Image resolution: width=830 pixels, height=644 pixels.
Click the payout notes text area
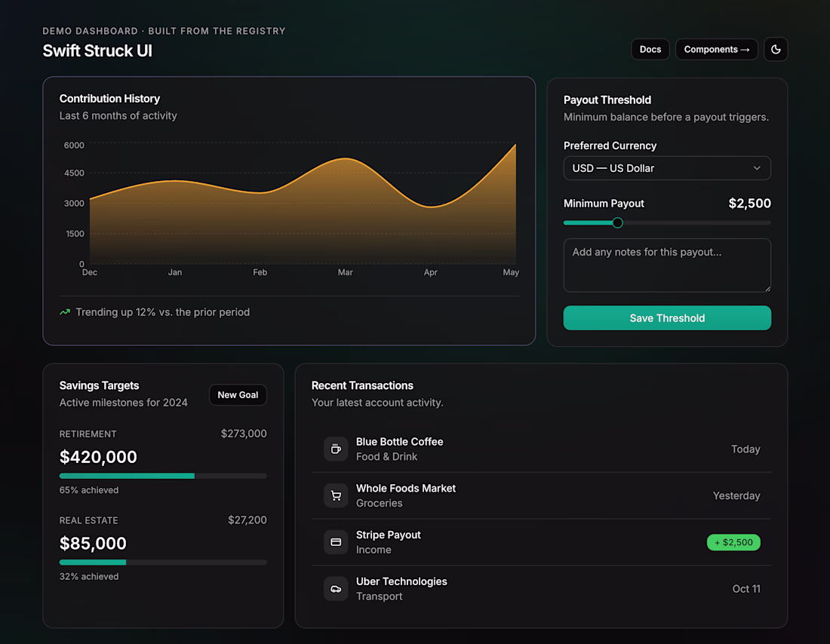[x=667, y=265]
